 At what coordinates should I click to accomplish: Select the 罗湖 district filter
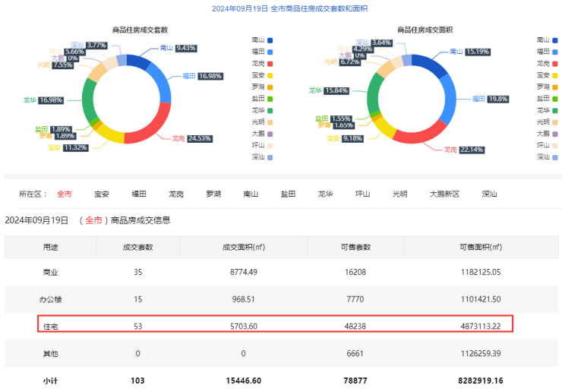[213, 194]
